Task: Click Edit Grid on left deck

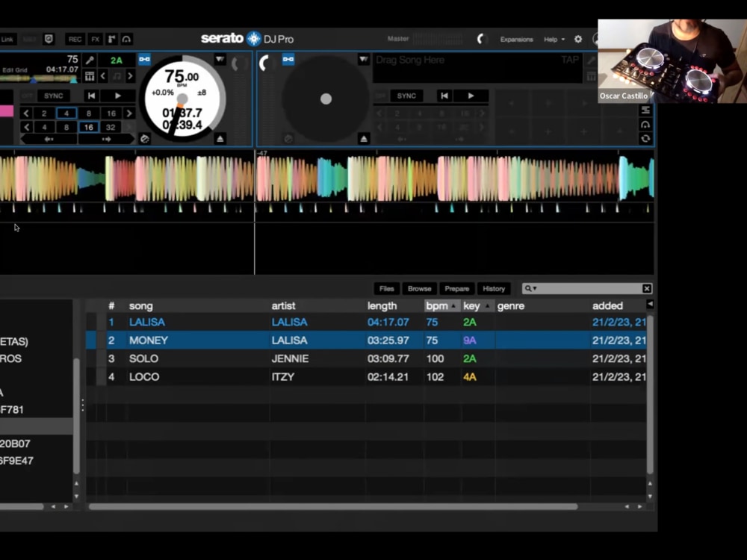Action: click(x=15, y=70)
